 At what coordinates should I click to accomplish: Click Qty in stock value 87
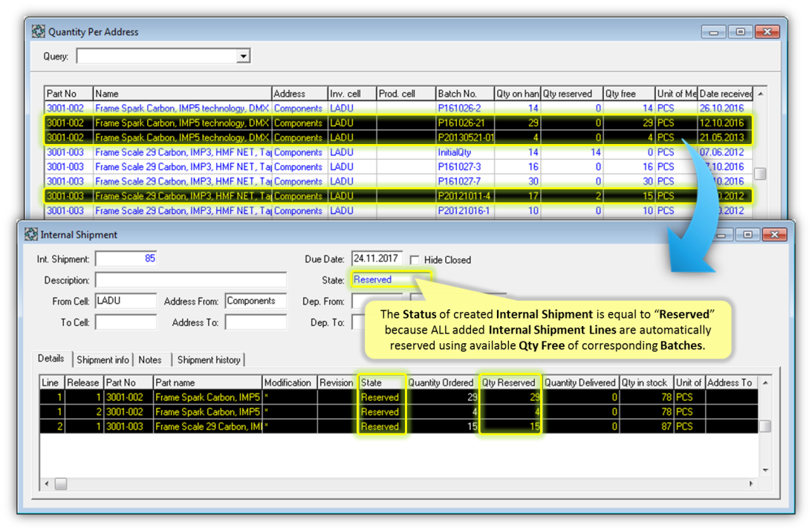point(646,426)
